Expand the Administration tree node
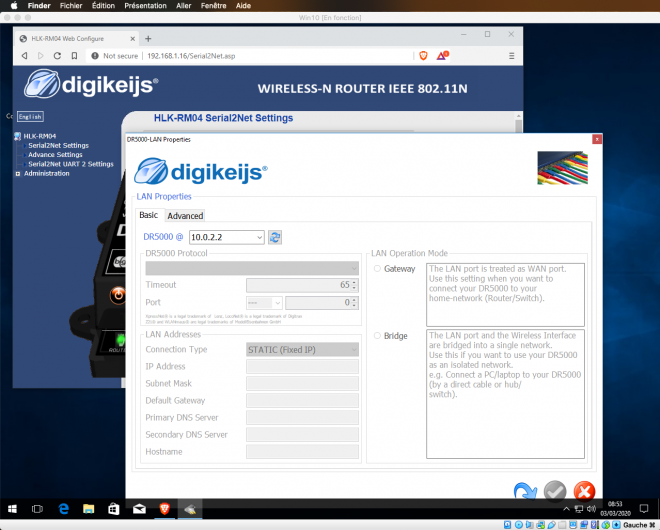Viewport: 660px width, 530px height. tap(18, 173)
